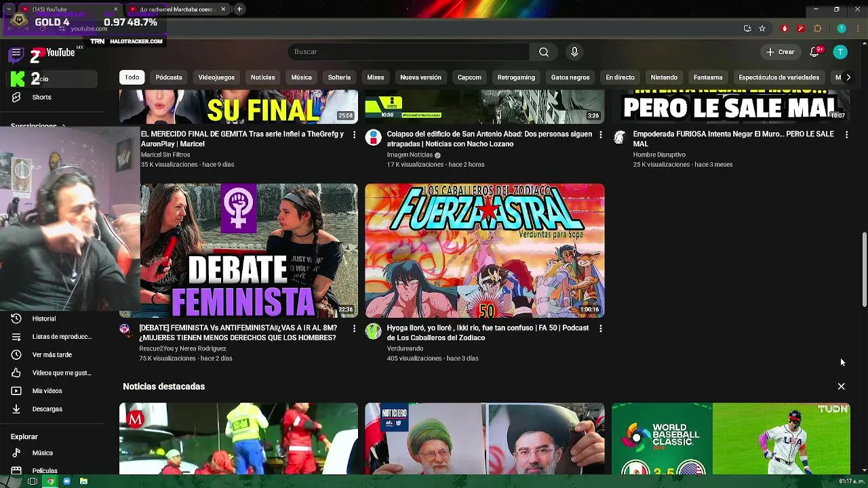This screenshot has width=868, height=488.
Task: Select the Música filter chip
Action: coord(301,77)
